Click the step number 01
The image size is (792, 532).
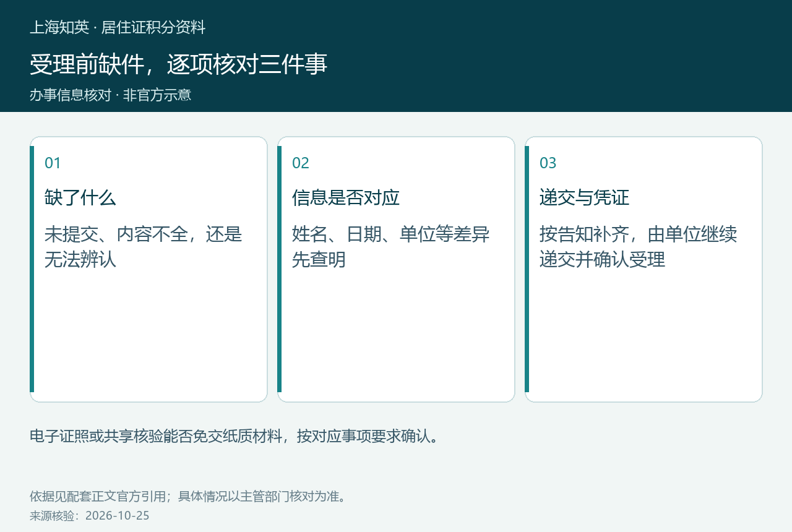pos(53,163)
